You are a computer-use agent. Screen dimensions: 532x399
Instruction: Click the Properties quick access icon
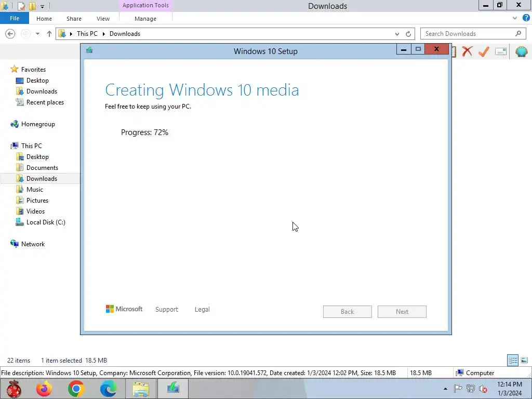[x=21, y=6]
